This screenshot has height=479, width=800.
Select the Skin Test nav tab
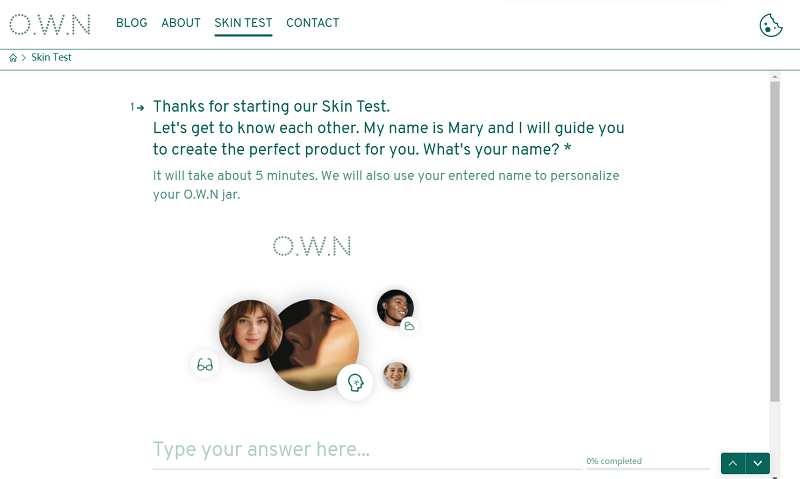[x=243, y=23]
